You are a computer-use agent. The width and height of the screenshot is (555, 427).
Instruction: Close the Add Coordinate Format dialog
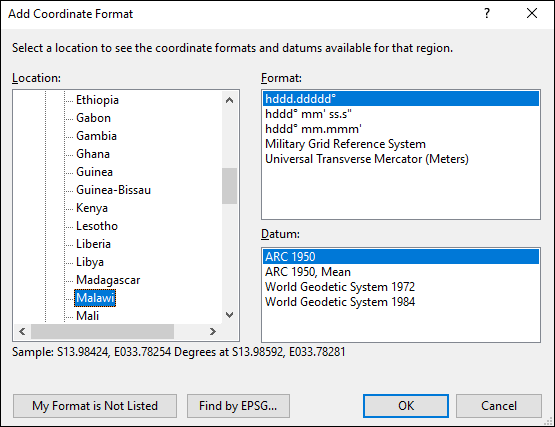pos(532,13)
